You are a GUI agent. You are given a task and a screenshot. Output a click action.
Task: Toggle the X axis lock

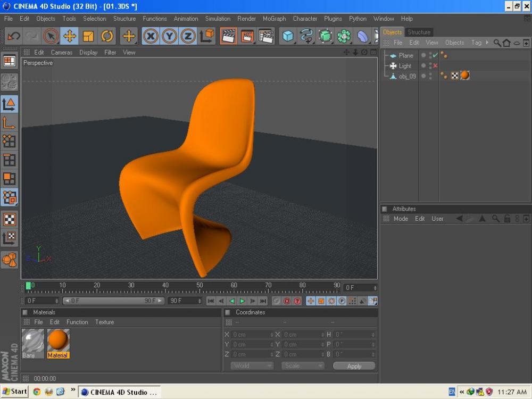pos(151,36)
